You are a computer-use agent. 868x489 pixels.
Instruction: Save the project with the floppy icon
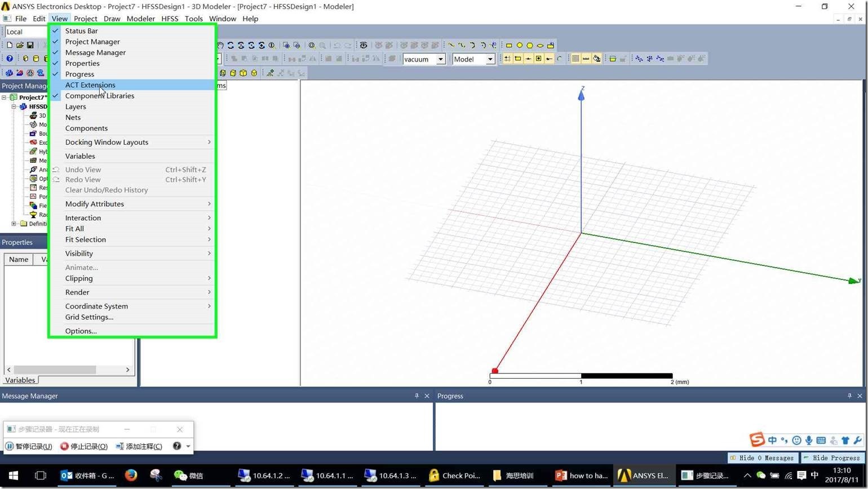click(30, 45)
